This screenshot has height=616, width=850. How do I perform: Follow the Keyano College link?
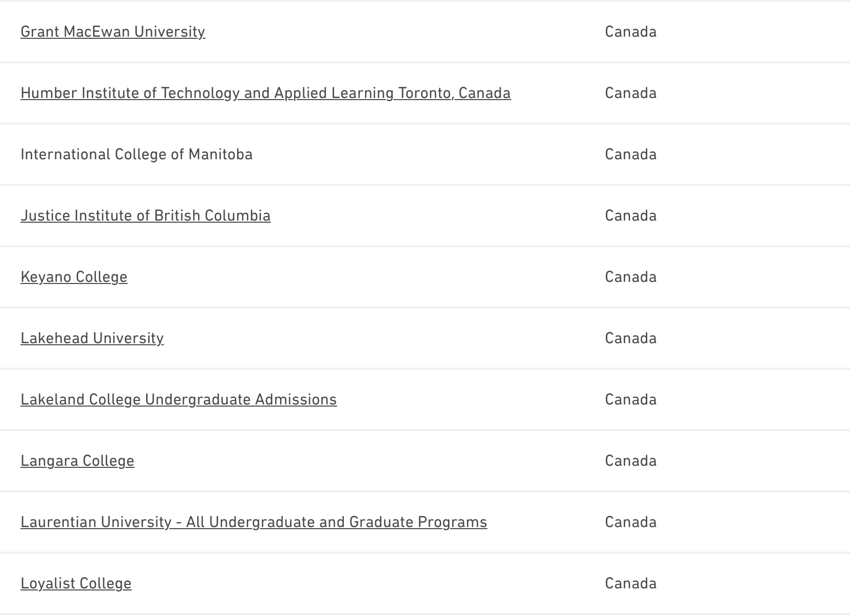(74, 277)
